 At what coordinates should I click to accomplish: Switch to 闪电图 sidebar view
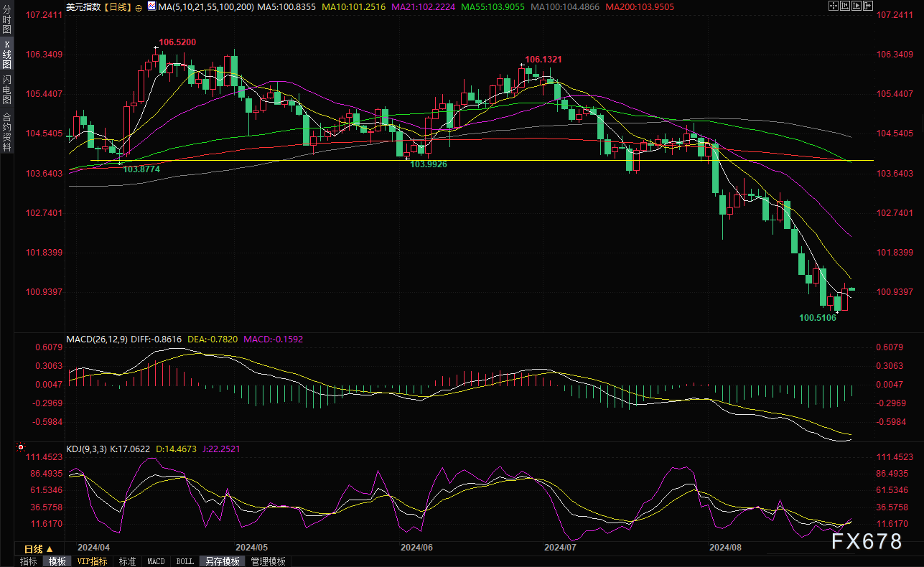pyautogui.click(x=6, y=88)
